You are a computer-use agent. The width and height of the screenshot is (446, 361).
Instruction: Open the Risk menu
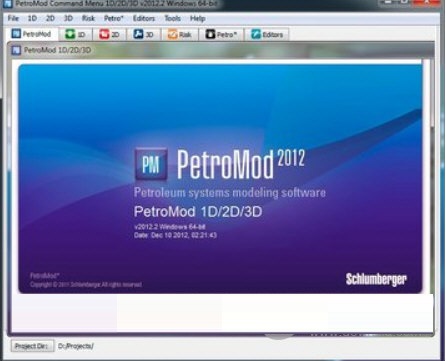[88, 18]
